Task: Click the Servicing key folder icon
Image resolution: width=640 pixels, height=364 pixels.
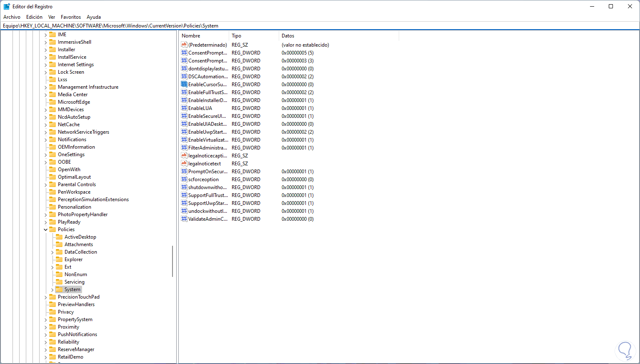Action: tap(59, 282)
